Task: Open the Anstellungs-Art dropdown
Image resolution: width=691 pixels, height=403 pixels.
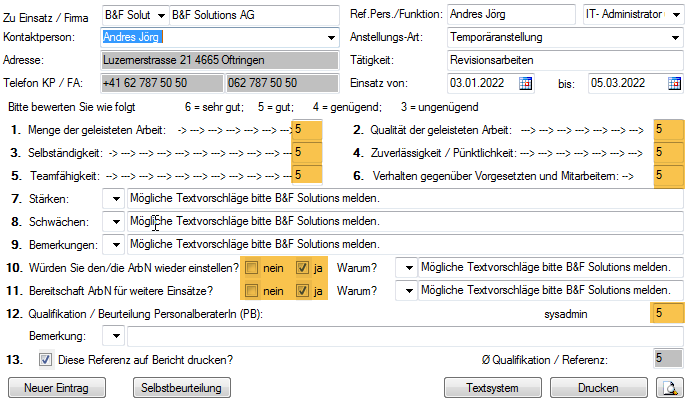Action: tap(676, 37)
